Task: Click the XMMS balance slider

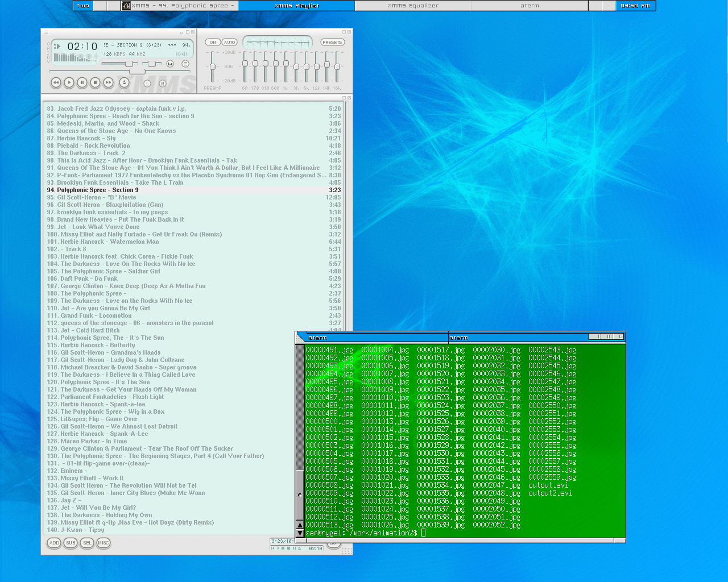Action: [152, 64]
